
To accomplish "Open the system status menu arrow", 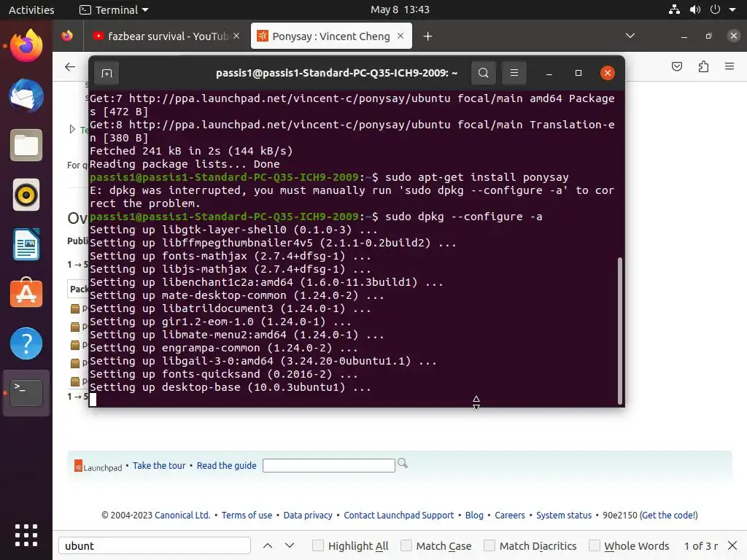I will point(732,9).
